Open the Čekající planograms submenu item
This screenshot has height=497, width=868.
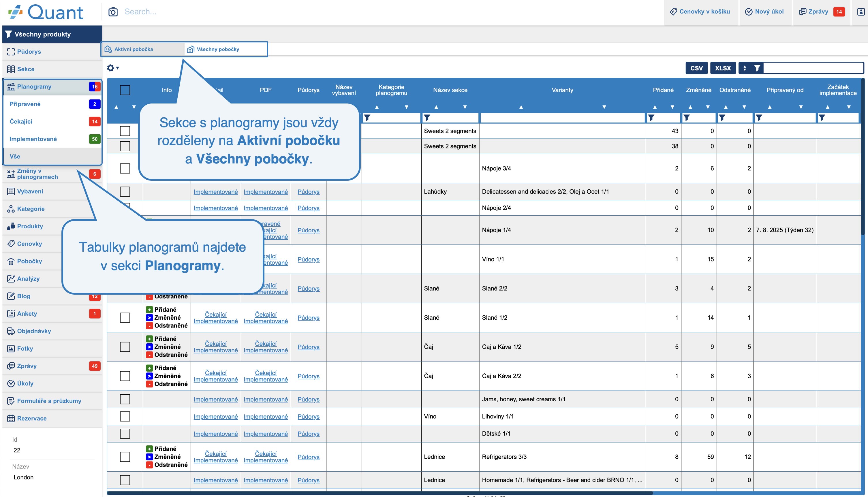[x=52, y=122]
